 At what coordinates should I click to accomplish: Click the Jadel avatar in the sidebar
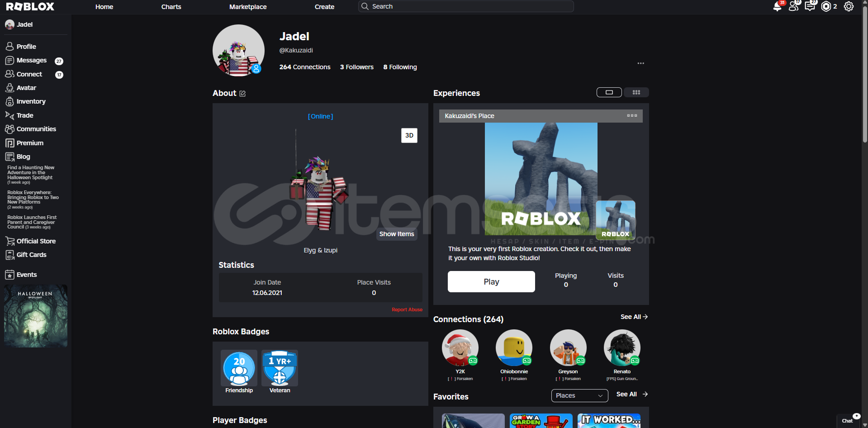pyautogui.click(x=9, y=24)
